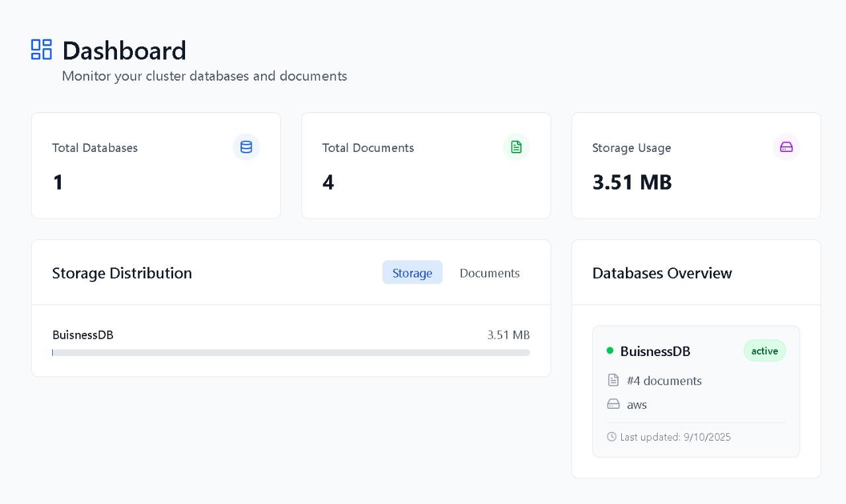Click the file icon next to #4 documents
This screenshot has width=846, height=504.
click(613, 380)
